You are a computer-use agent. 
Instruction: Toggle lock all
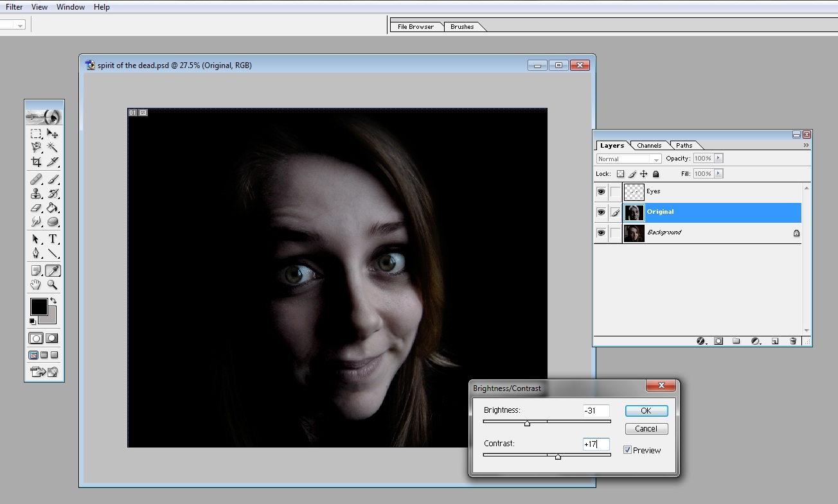(655, 174)
